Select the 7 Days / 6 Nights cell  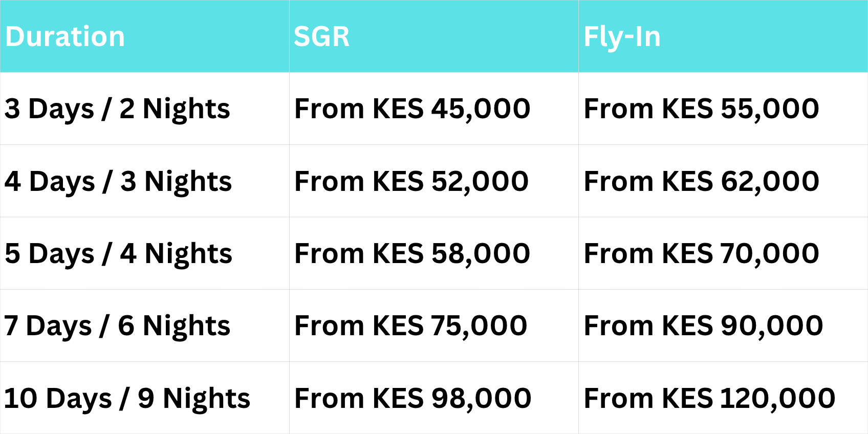click(x=117, y=326)
